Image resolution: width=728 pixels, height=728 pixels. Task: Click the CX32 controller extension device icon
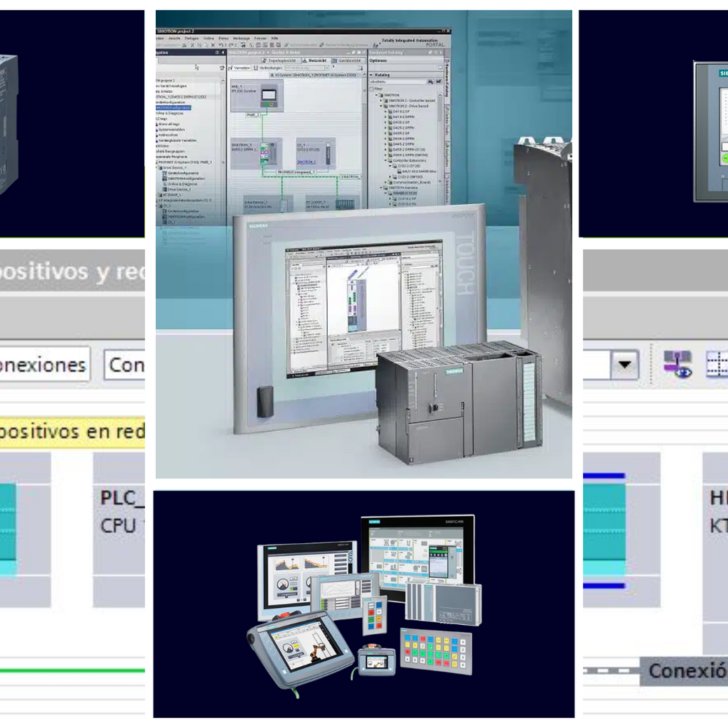point(328,154)
